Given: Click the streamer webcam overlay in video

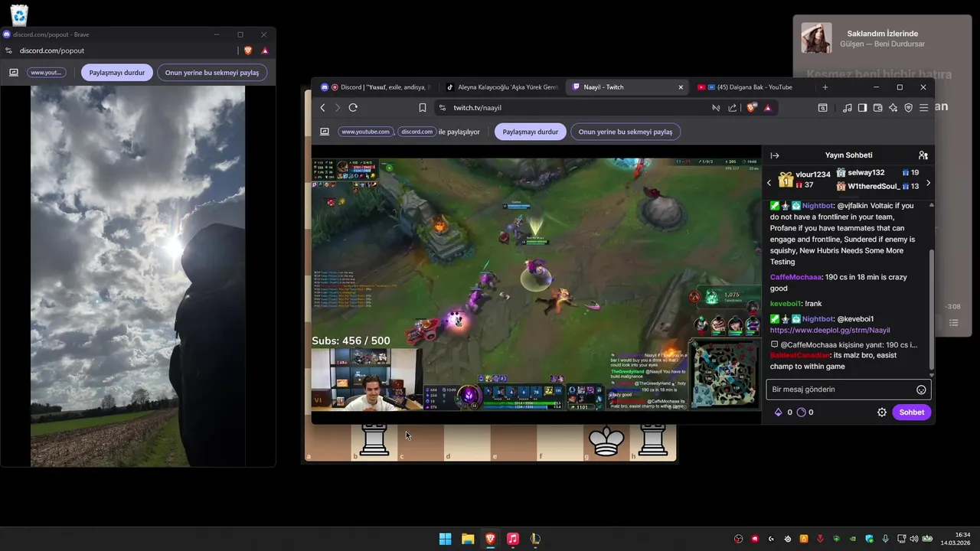Looking at the screenshot, I should (366, 380).
